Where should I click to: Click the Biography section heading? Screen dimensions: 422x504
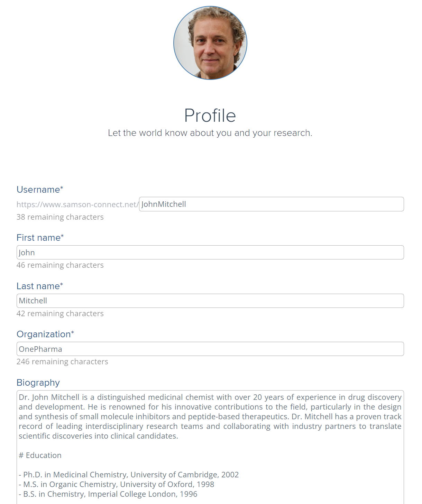coord(38,383)
